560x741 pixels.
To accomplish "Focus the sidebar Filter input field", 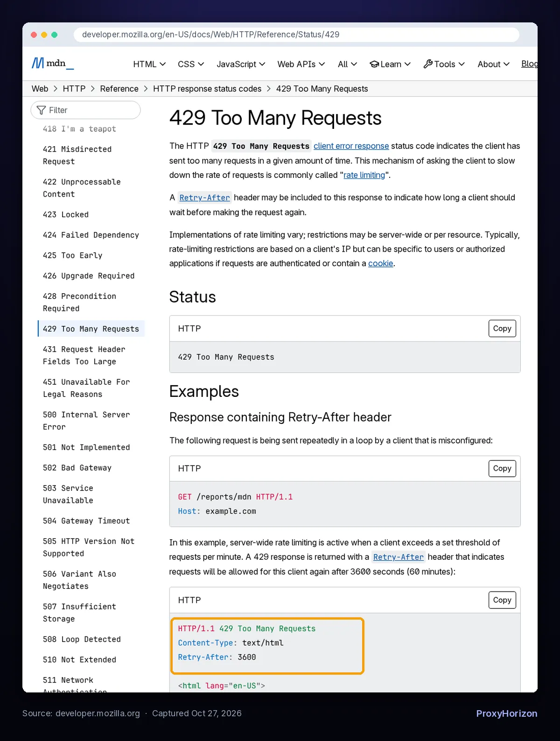I will [x=86, y=110].
